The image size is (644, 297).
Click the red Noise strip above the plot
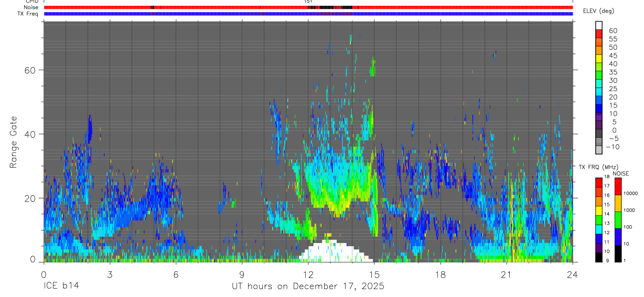pyautogui.click(x=308, y=7)
